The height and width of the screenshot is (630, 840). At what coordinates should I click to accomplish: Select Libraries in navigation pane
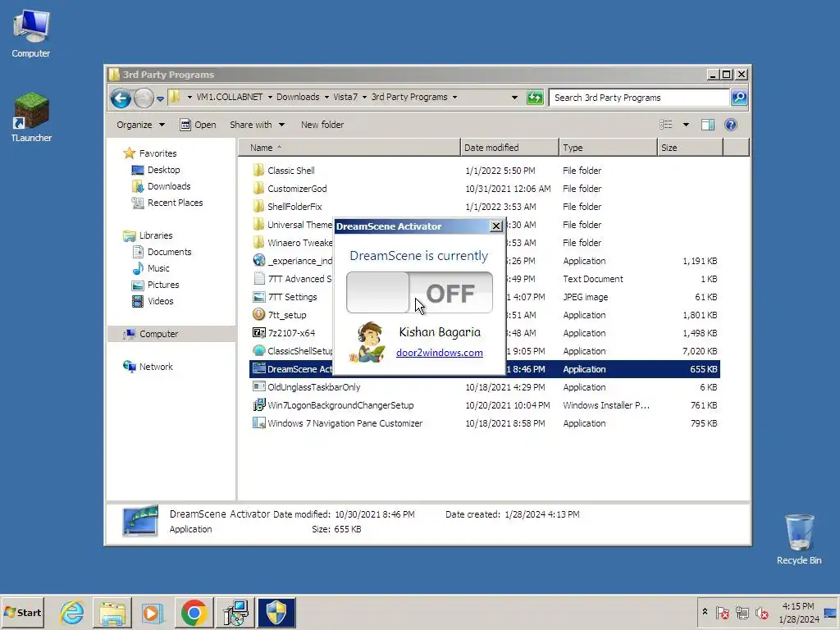coord(155,235)
